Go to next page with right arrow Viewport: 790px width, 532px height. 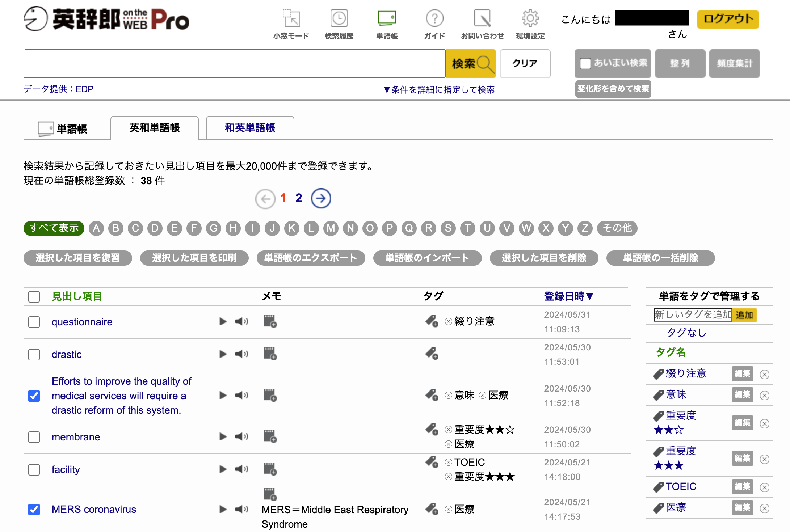point(321,198)
